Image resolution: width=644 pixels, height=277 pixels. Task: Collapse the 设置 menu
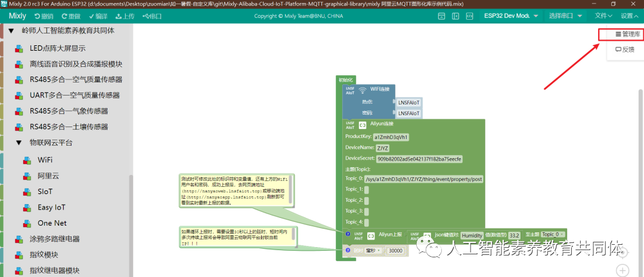pos(630,16)
